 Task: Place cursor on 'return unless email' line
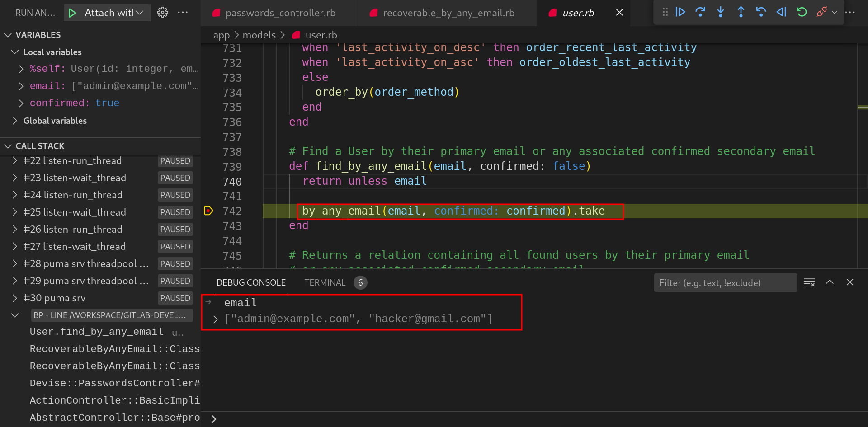364,181
